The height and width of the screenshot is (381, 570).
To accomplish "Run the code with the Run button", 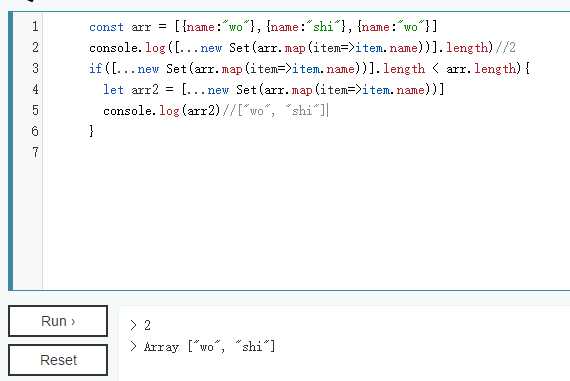I will (x=58, y=321).
